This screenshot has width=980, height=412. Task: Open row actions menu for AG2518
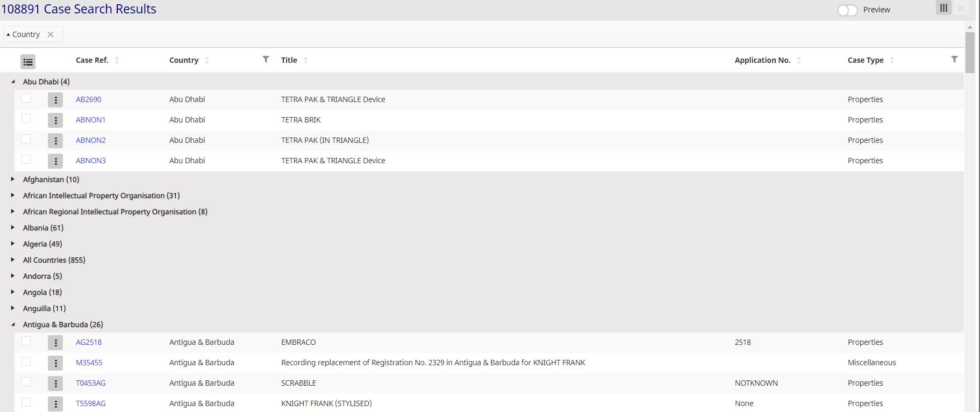[x=55, y=343]
